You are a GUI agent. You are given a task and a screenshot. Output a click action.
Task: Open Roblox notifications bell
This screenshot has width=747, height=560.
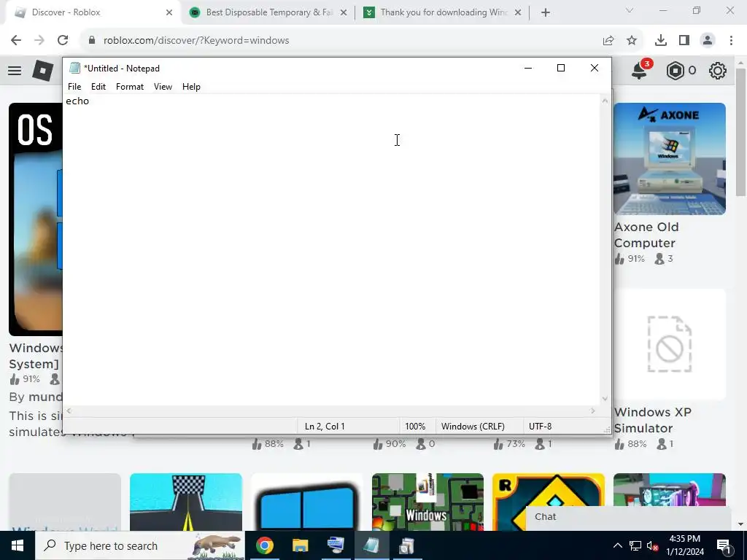tap(639, 71)
